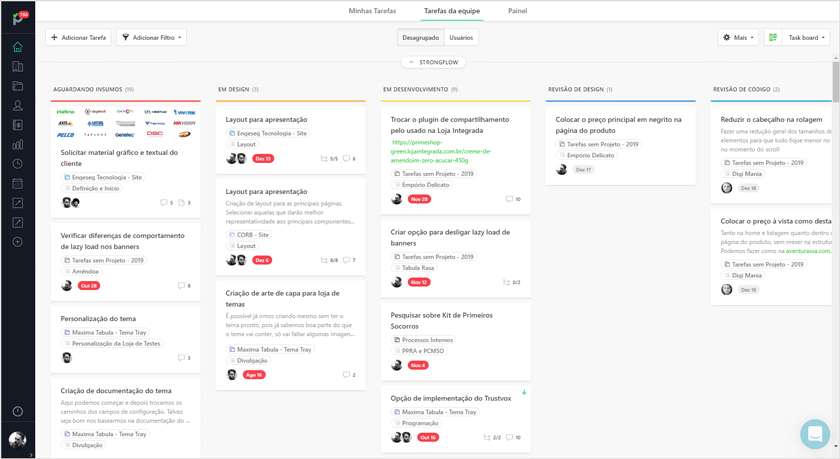The width and height of the screenshot is (840, 459).
Task: Click the Adicionar Tarefa button
Action: click(x=78, y=37)
